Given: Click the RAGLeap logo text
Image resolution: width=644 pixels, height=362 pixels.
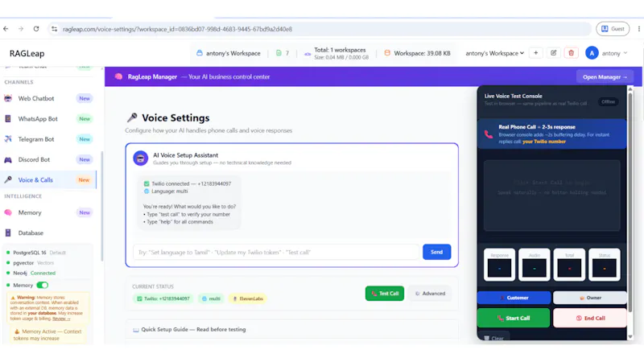Looking at the screenshot, I should (x=27, y=53).
